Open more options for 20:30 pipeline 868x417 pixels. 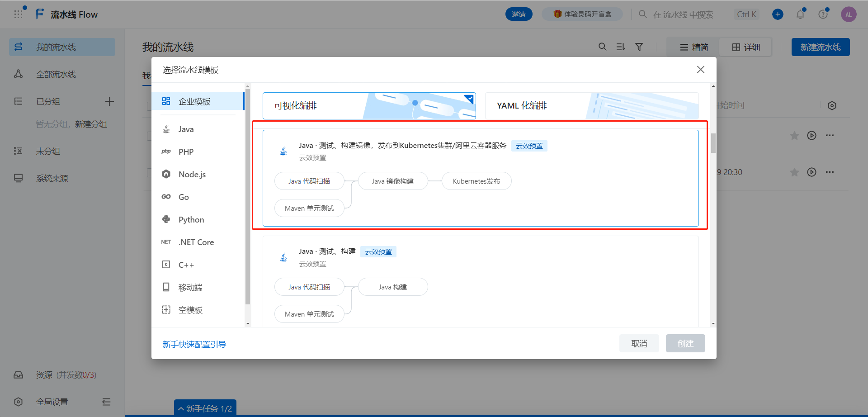pyautogui.click(x=830, y=172)
